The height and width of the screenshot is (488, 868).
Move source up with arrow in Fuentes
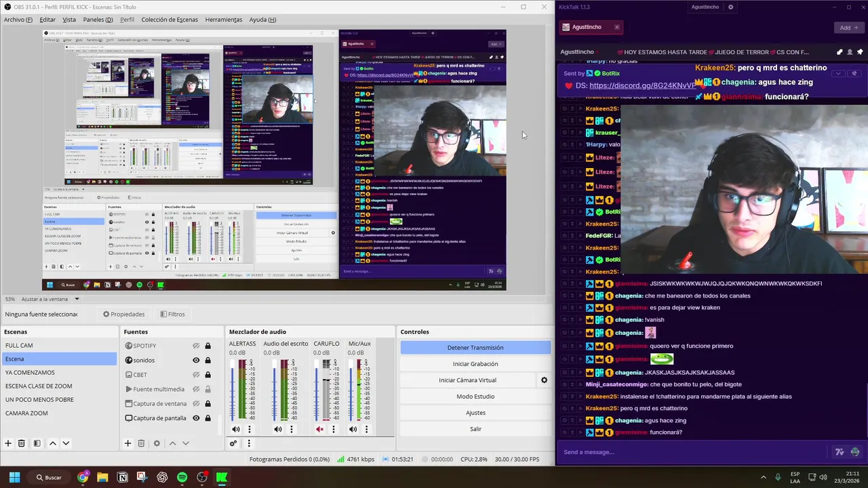(172, 443)
